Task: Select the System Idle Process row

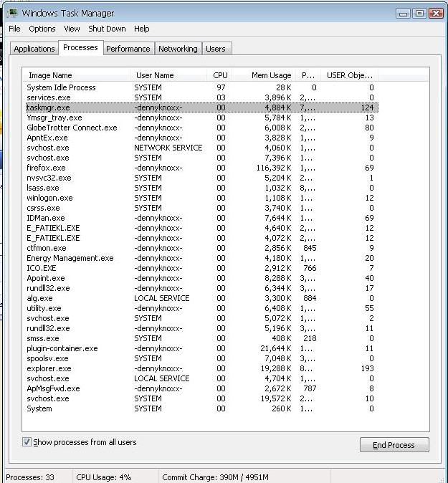Action: coord(202,87)
